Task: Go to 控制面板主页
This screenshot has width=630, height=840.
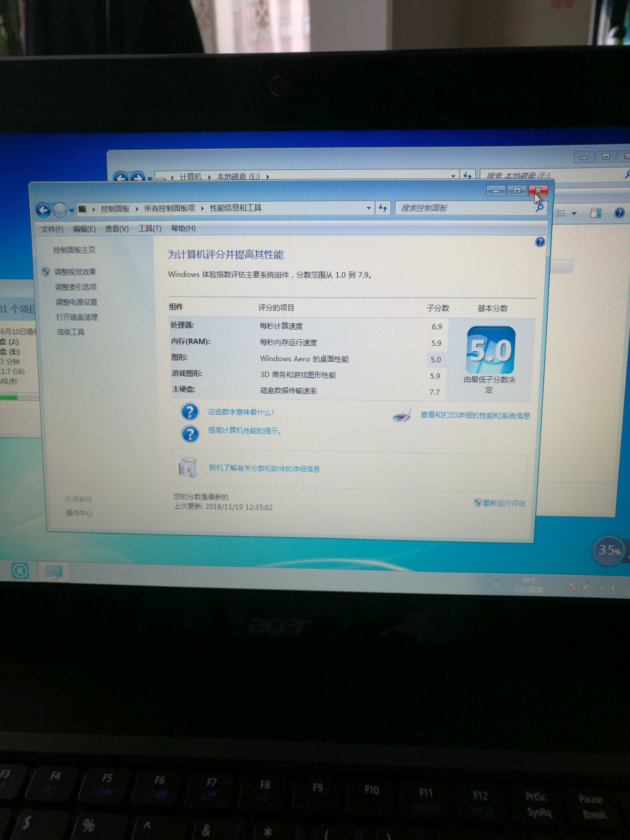Action: click(74, 250)
